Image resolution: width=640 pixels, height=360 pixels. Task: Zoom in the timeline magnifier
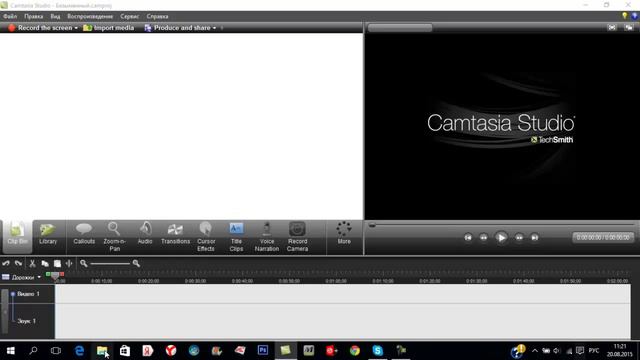pyautogui.click(x=136, y=264)
